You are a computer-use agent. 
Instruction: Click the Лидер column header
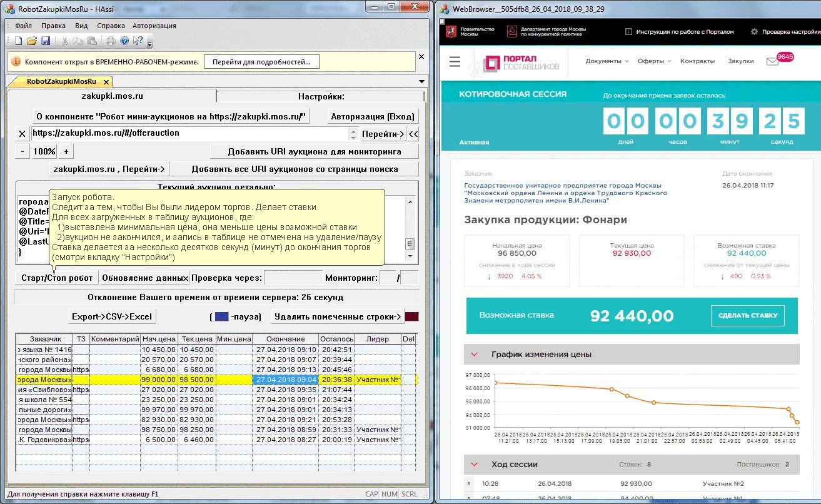point(378,339)
